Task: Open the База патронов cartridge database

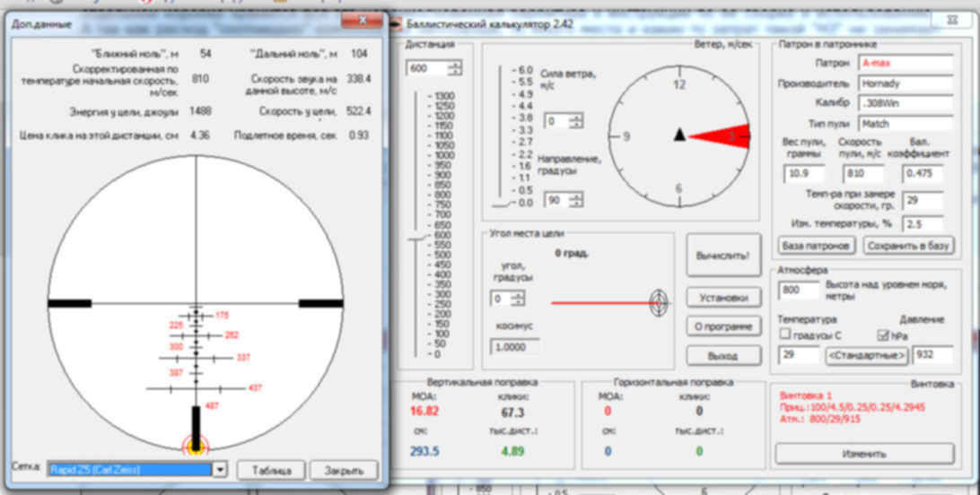Action: 816,245
